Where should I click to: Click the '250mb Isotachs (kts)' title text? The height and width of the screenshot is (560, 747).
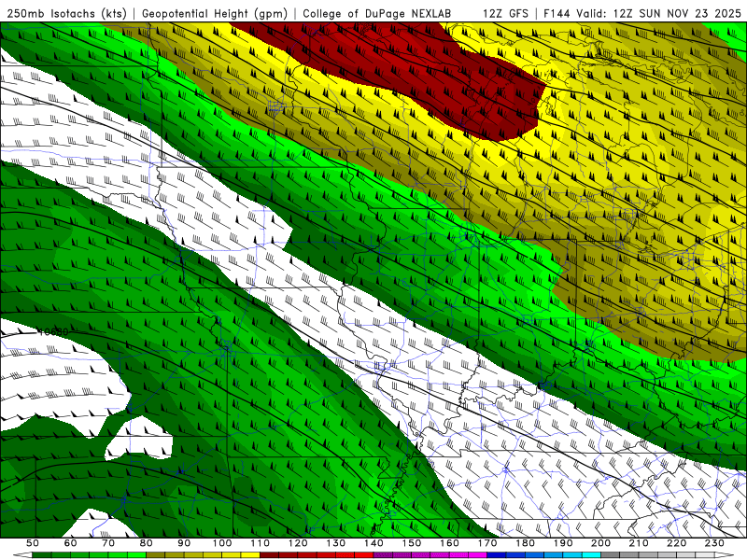click(x=66, y=13)
